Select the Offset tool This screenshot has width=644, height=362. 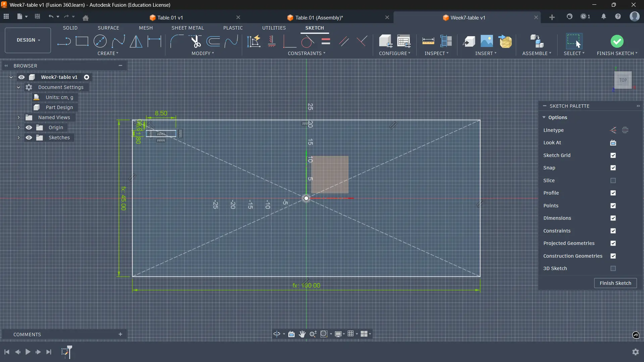click(x=213, y=41)
